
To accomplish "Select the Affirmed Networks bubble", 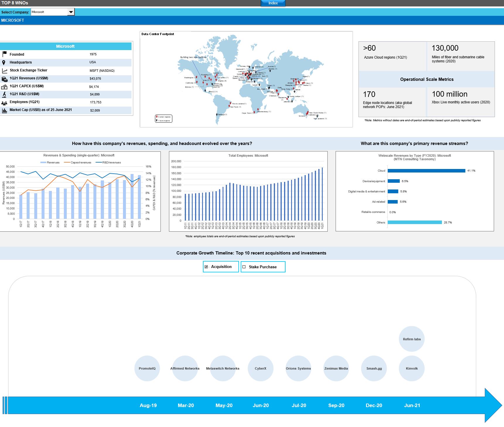I will tap(185, 368).
